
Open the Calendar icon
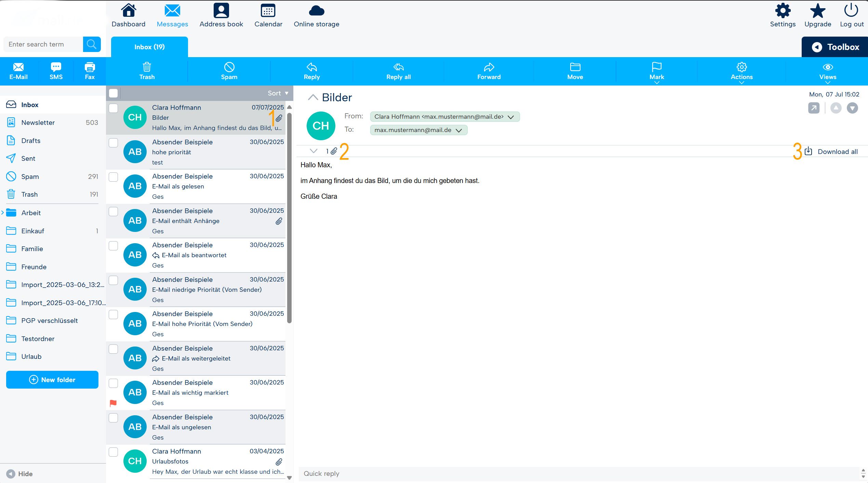pos(268,11)
